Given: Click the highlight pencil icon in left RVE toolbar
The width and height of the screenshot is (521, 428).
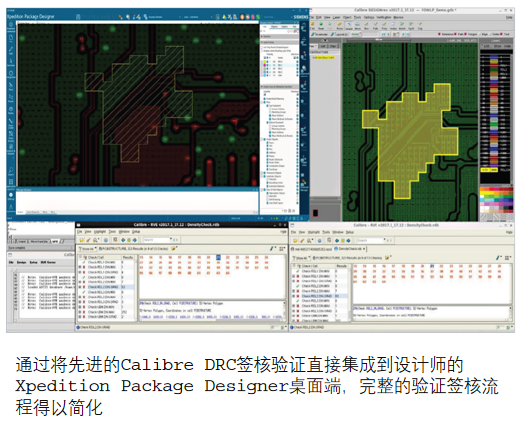Looking at the screenshot, I should coord(88,240).
